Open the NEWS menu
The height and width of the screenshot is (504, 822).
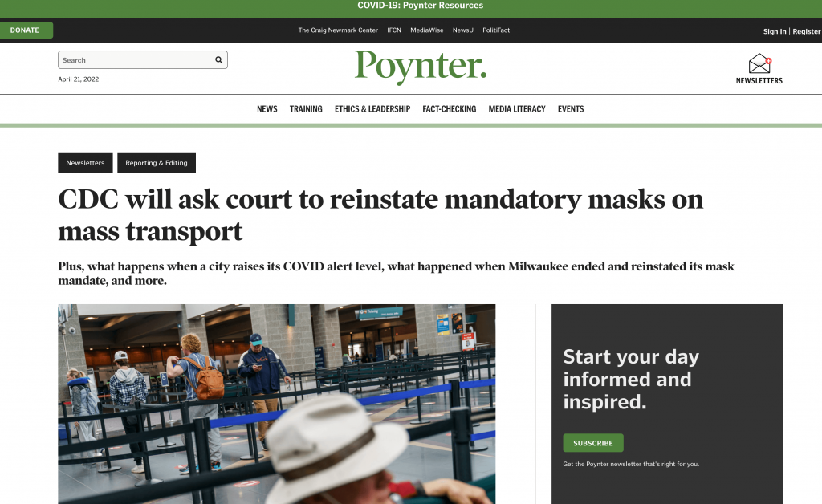coord(267,109)
